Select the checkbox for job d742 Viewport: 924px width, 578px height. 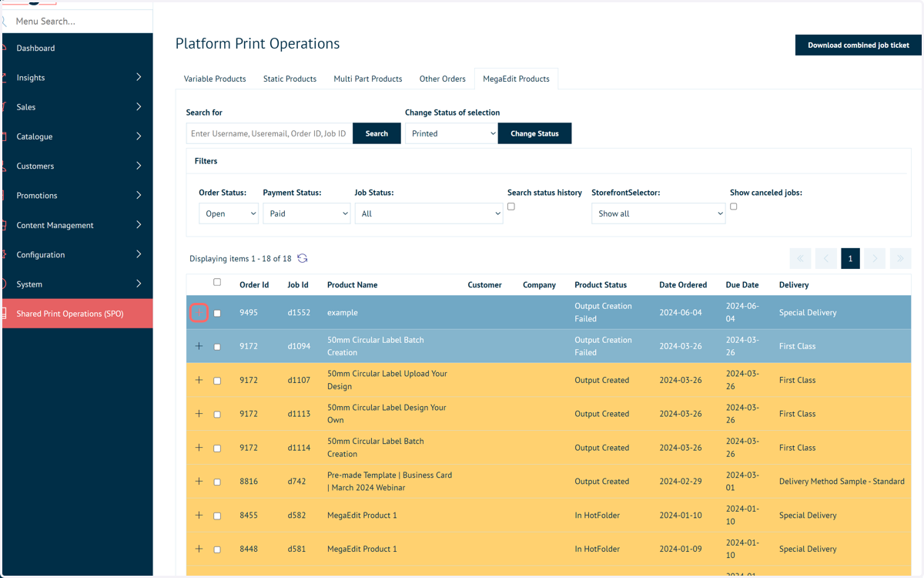coord(217,482)
